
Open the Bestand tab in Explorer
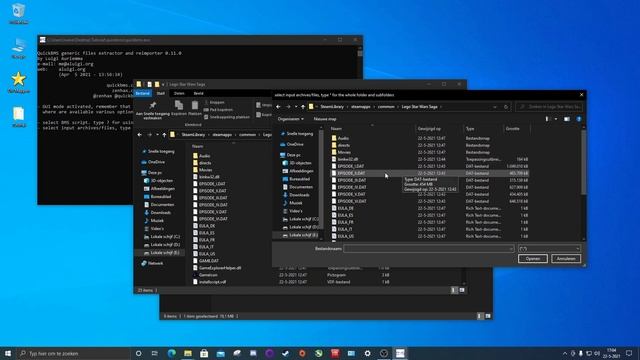click(x=142, y=93)
